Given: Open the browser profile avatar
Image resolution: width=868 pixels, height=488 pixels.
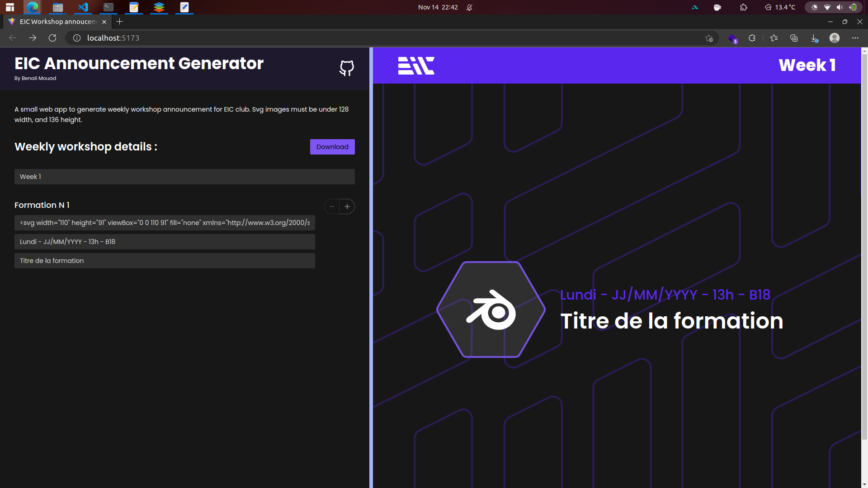Looking at the screenshot, I should pyautogui.click(x=835, y=38).
